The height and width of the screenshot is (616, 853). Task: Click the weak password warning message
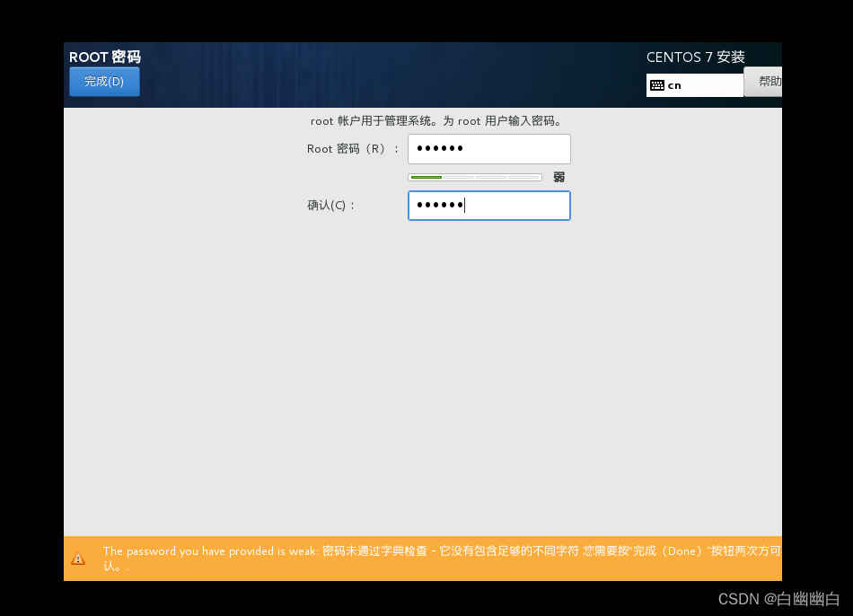pyautogui.click(x=442, y=559)
